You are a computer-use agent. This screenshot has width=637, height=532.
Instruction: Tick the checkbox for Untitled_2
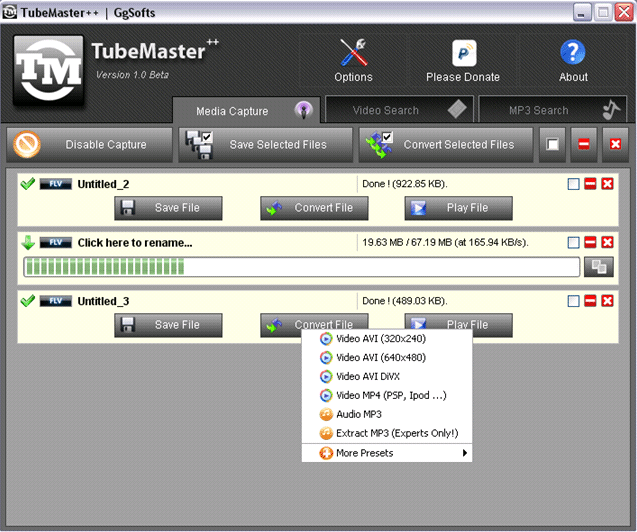pos(573,184)
